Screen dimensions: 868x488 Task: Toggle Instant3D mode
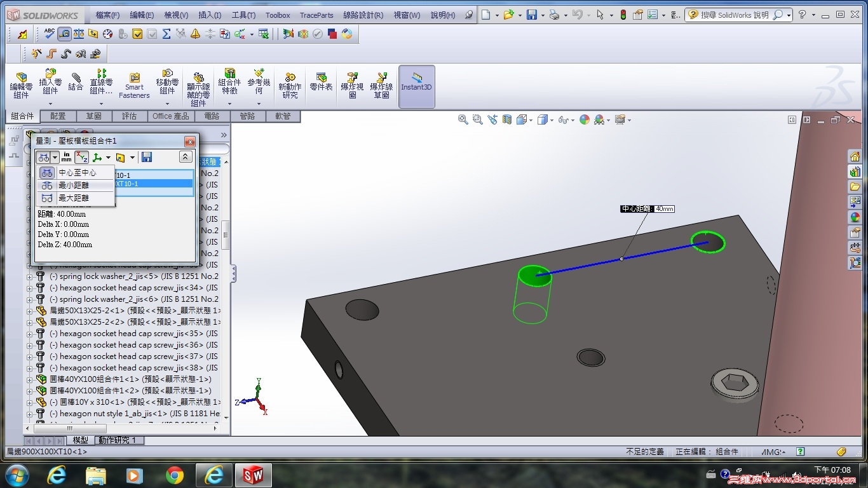(417, 86)
